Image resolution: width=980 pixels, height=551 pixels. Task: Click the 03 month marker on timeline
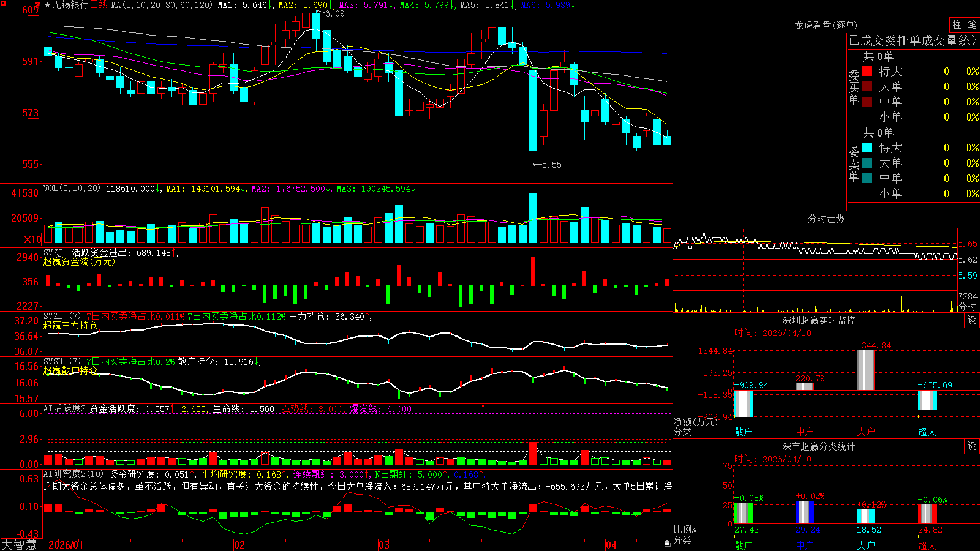[x=384, y=545]
